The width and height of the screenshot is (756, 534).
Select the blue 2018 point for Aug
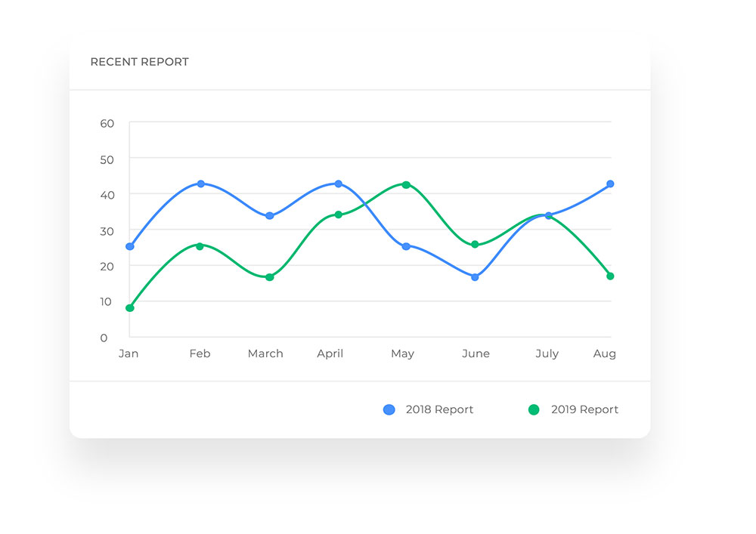610,184
